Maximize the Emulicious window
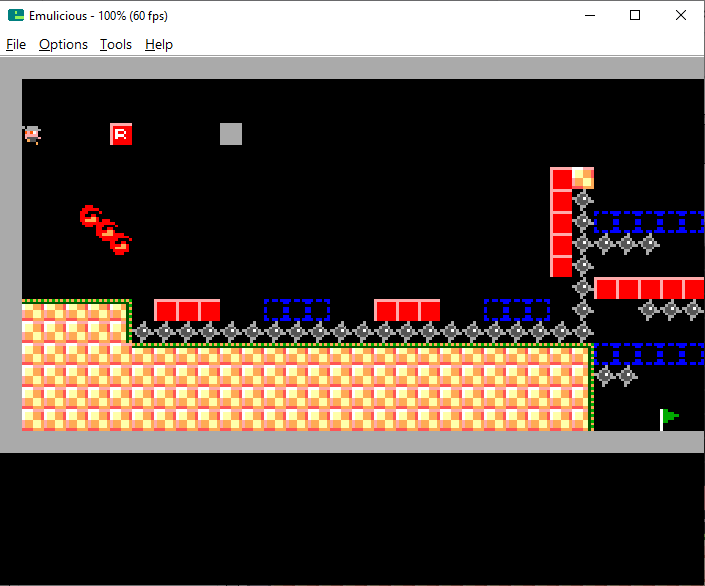 click(635, 15)
